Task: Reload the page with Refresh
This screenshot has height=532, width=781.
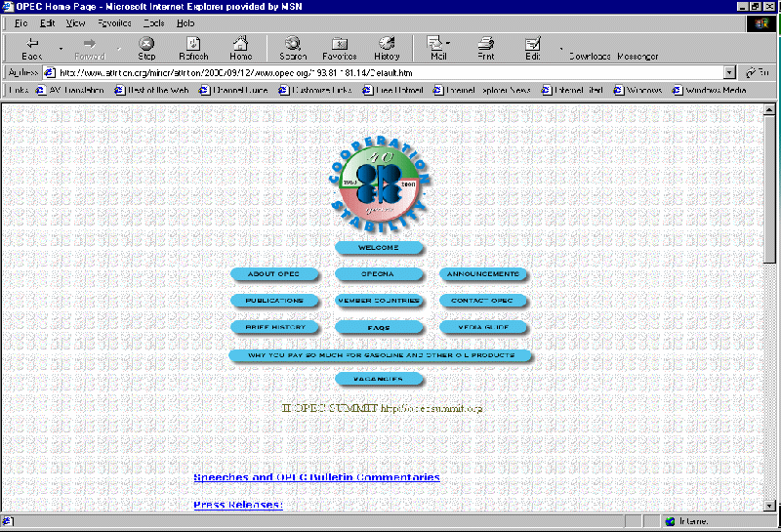Action: 193,49
